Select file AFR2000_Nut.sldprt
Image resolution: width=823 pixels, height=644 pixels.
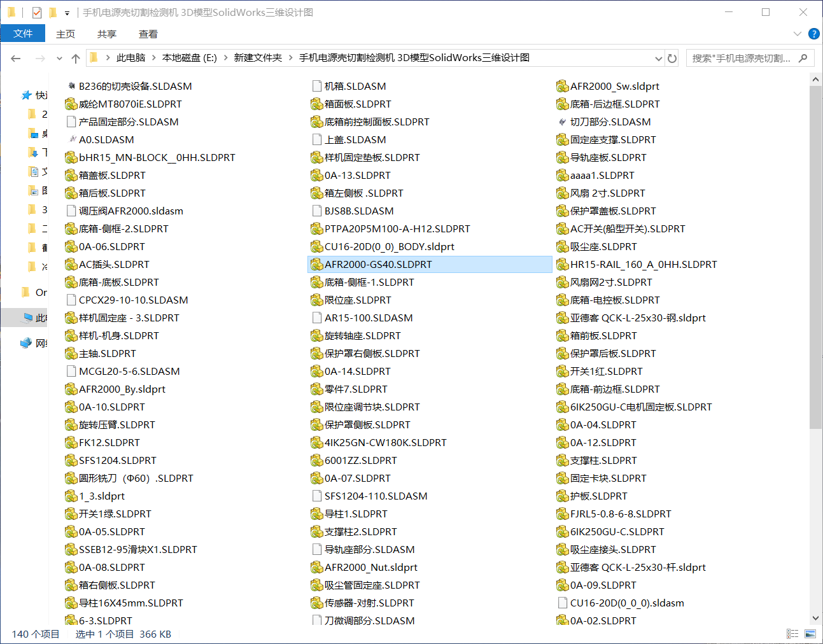(364, 567)
